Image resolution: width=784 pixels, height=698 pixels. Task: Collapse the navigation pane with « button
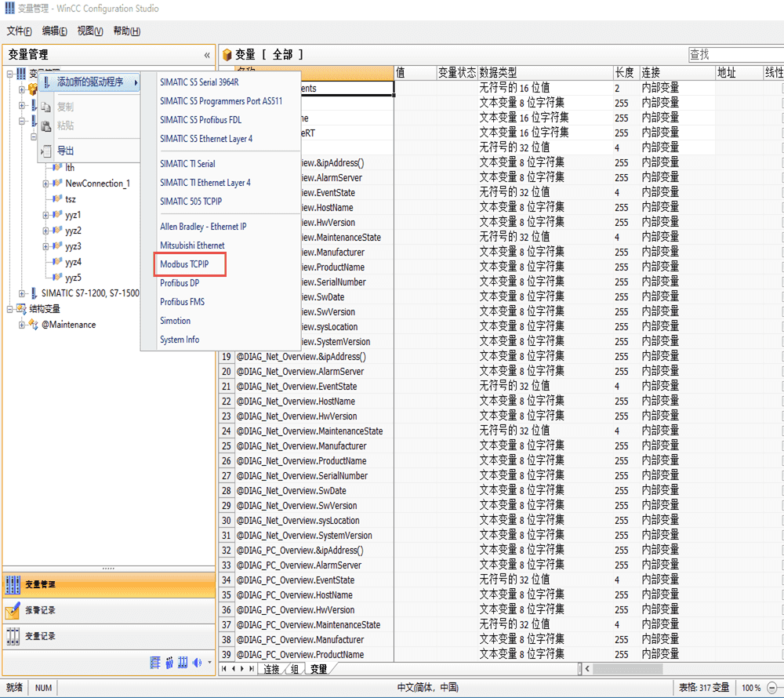click(x=207, y=55)
